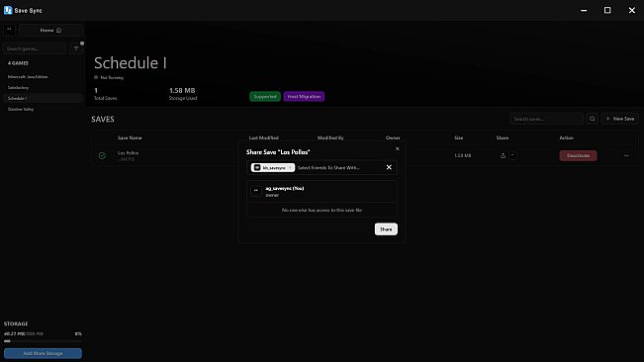Click Add More Storage

43,353
